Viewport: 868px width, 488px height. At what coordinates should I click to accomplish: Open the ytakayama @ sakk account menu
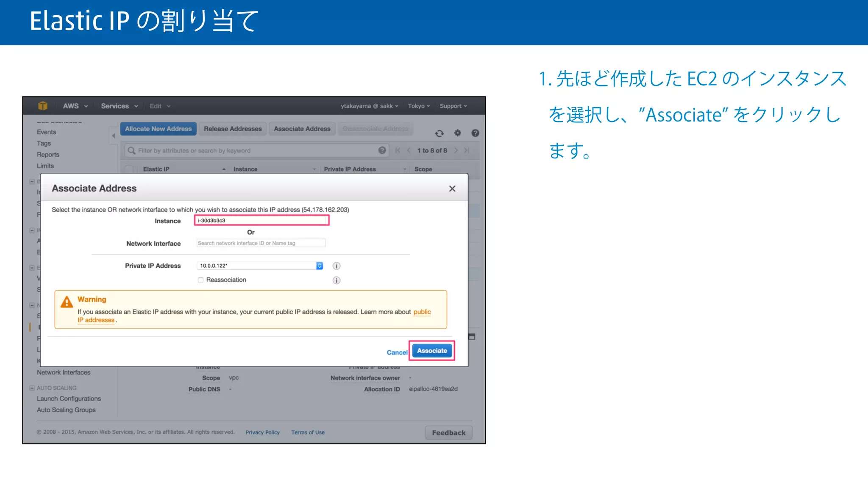(x=369, y=106)
